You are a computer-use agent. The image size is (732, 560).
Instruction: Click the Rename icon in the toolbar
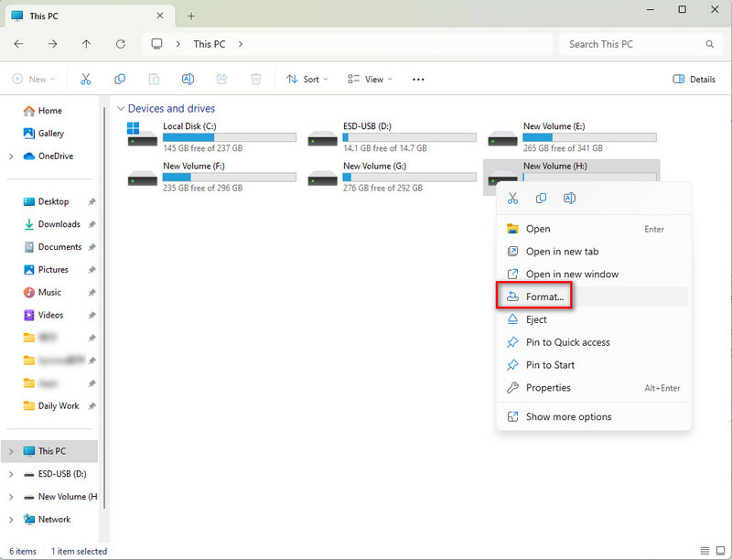tap(188, 80)
